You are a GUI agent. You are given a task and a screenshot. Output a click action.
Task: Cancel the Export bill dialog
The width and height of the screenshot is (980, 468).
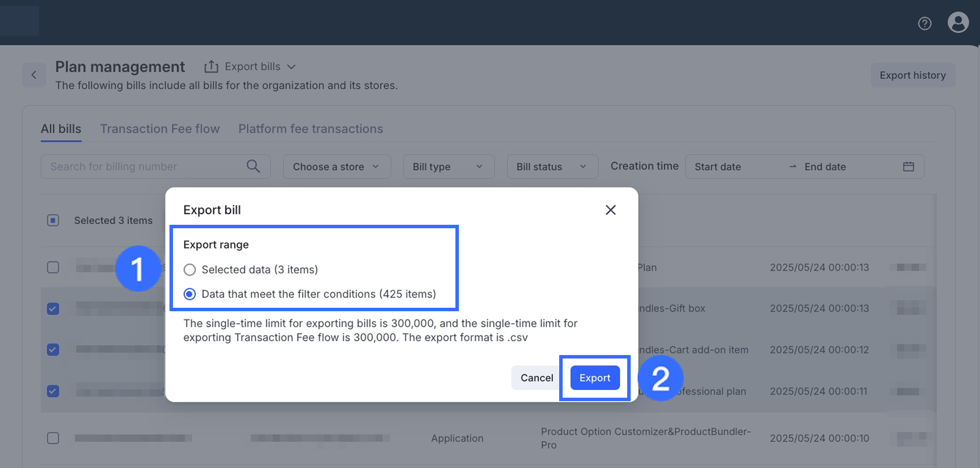pyautogui.click(x=537, y=378)
